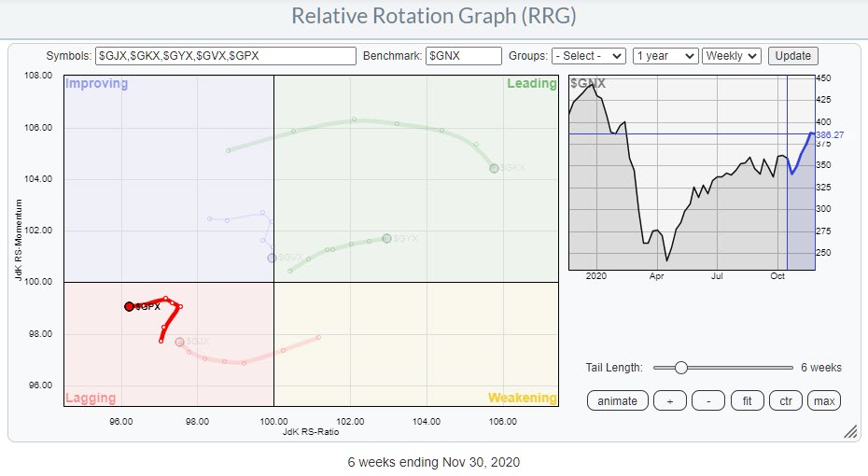Open the Groups select dropdown
Viewport: 868px width, 476px height.
(588, 56)
